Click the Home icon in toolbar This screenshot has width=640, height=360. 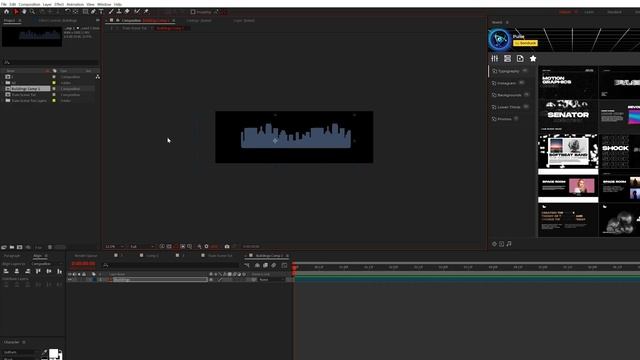click(x=6, y=12)
